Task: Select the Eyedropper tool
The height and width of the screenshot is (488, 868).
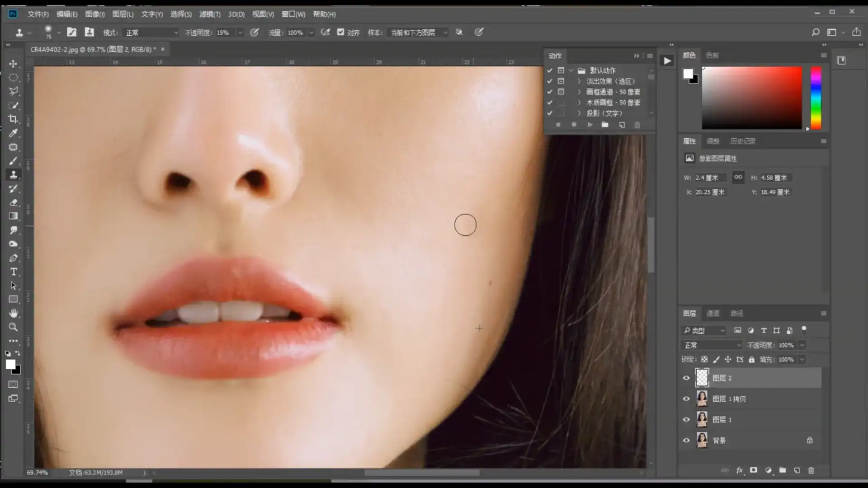Action: pyautogui.click(x=13, y=133)
